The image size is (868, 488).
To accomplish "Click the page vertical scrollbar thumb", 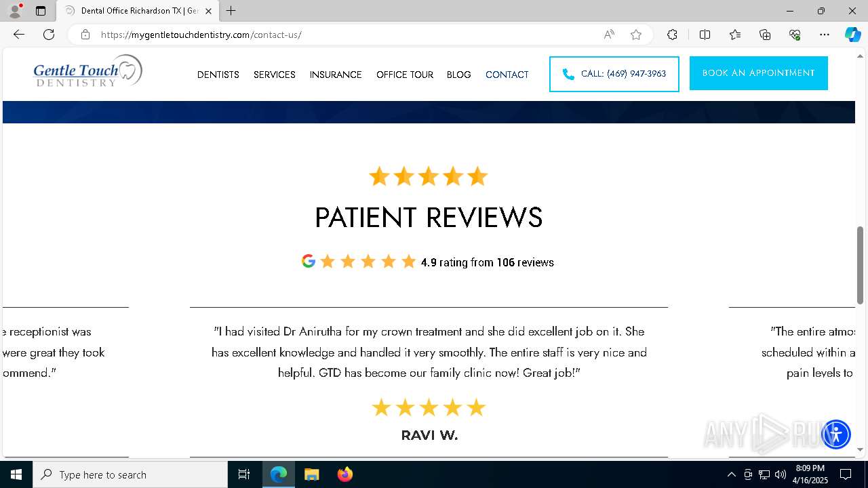I will [861, 265].
